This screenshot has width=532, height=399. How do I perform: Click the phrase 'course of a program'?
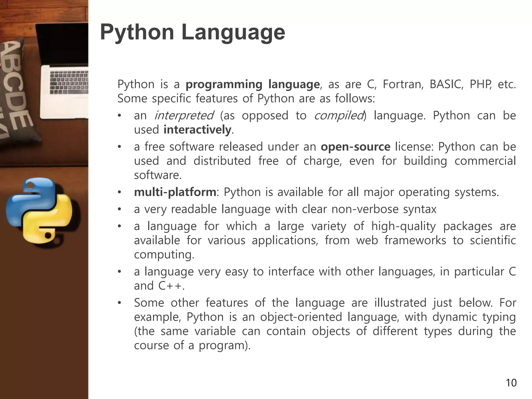(189, 345)
